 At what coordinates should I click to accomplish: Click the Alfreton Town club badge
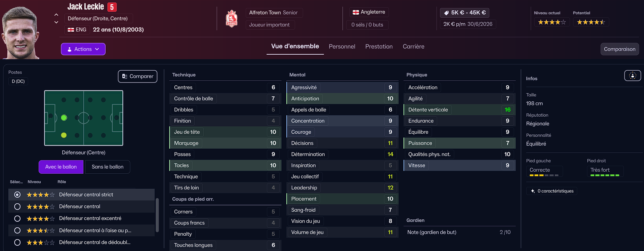pos(232,19)
